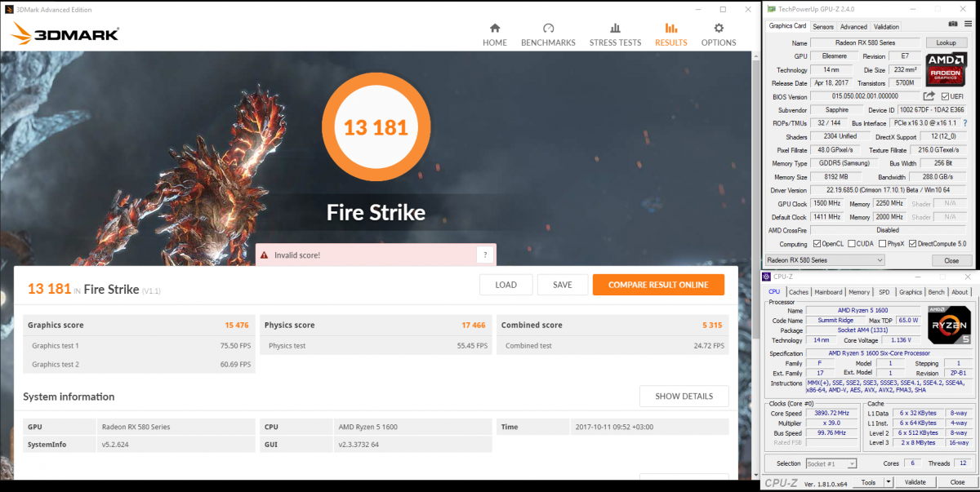This screenshot has width=980, height=492.
Task: Click the 13 181 score circle
Action: pyautogui.click(x=376, y=128)
